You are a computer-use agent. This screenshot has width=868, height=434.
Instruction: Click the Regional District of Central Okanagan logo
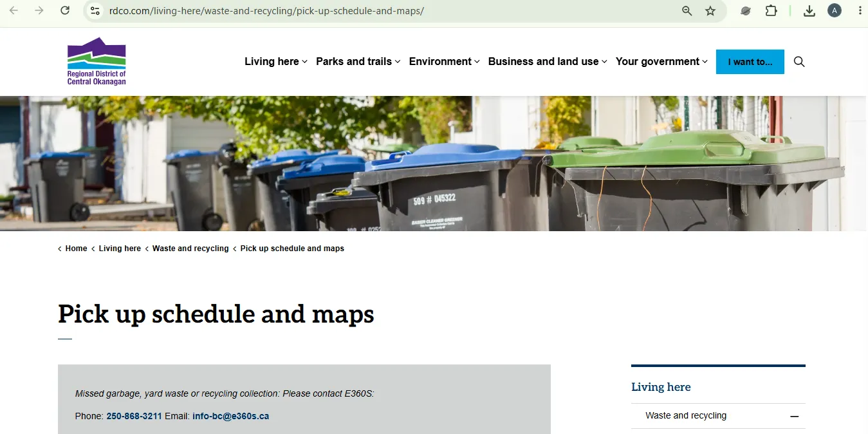(x=97, y=61)
